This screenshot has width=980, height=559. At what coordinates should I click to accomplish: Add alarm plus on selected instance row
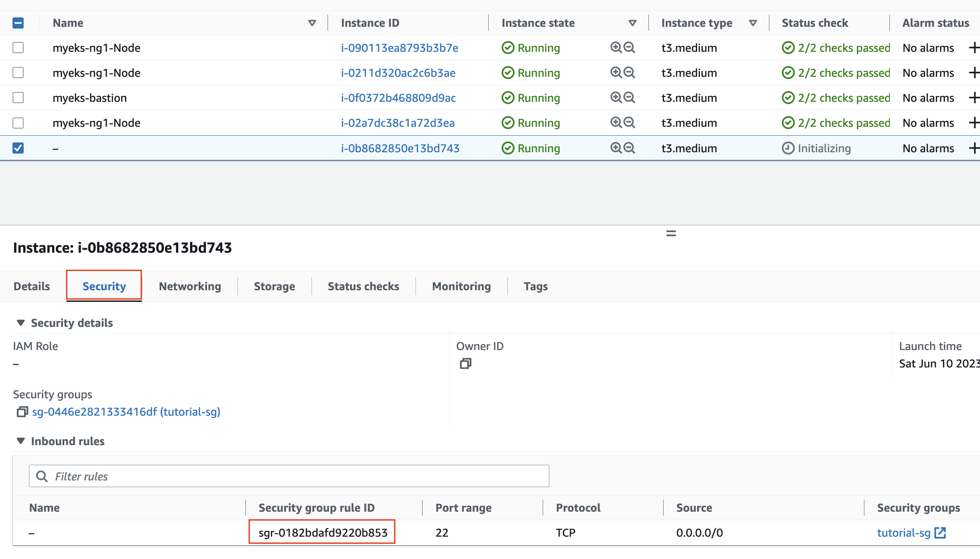[974, 148]
